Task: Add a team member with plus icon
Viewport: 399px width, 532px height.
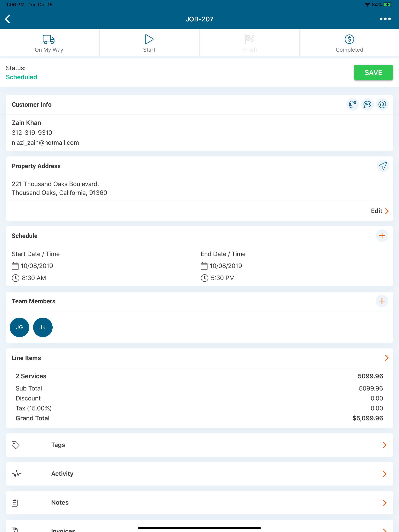Action: pos(382,301)
